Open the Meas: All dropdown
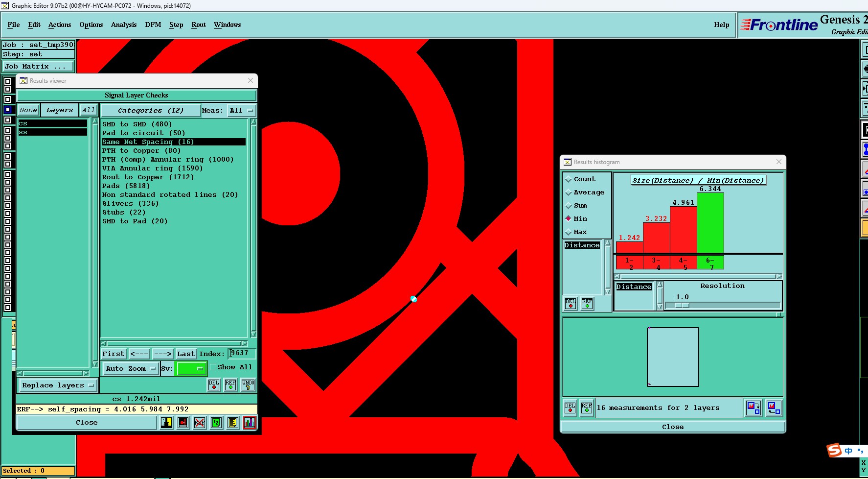Image resolution: width=868 pixels, height=479 pixels. pos(242,111)
